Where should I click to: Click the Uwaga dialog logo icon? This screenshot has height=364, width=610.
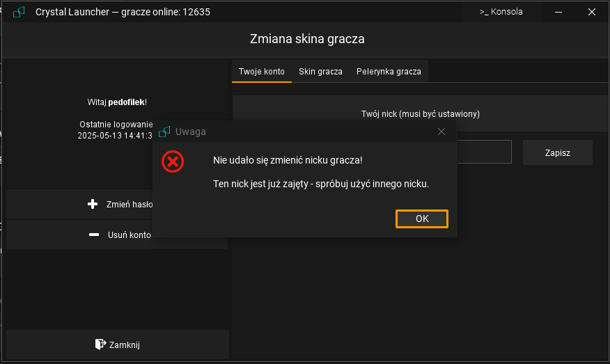(x=165, y=132)
